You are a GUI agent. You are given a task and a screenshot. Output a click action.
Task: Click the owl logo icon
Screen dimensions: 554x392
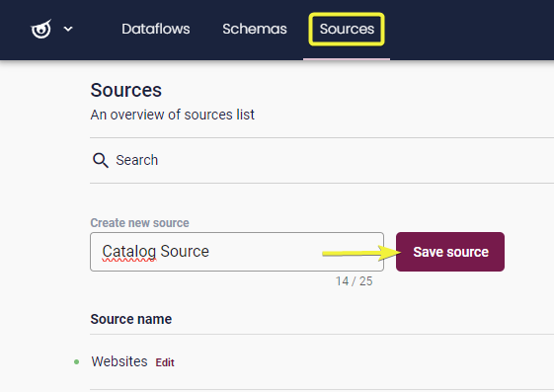(41, 29)
